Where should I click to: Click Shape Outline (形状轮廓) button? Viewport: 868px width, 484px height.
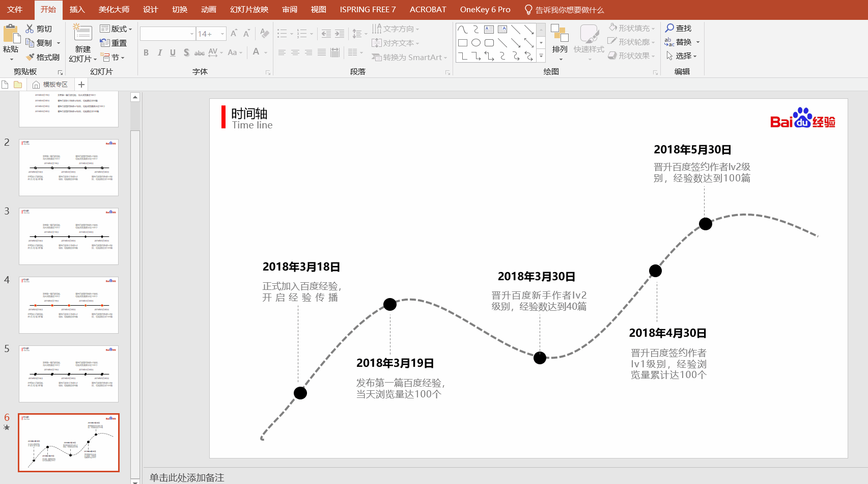click(x=632, y=42)
